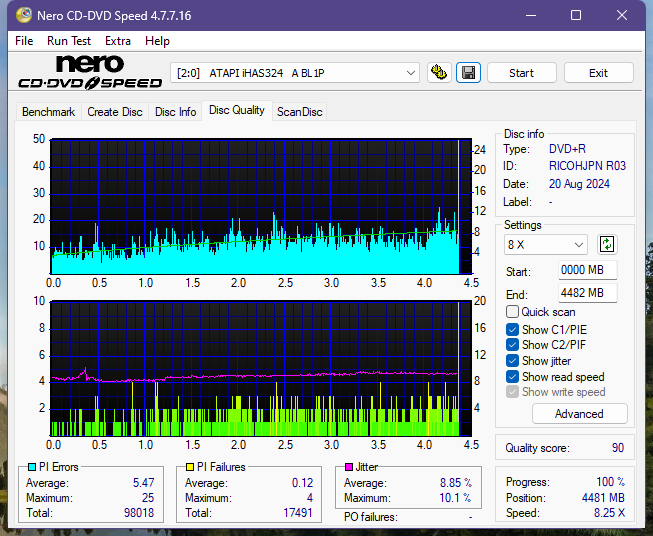
Task: Uncheck Show C2/PIF
Action: coord(512,345)
